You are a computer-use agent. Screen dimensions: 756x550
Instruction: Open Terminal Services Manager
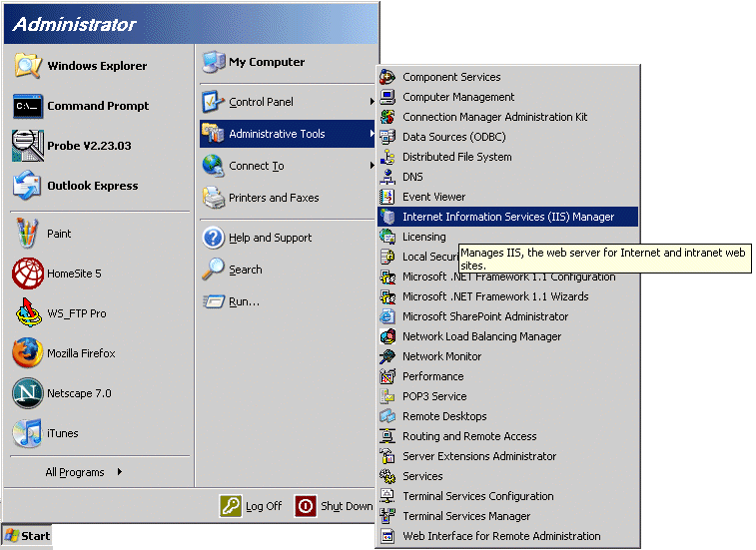[507, 516]
